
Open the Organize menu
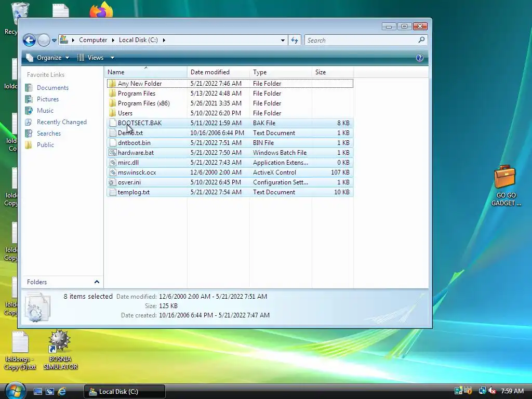tap(48, 58)
